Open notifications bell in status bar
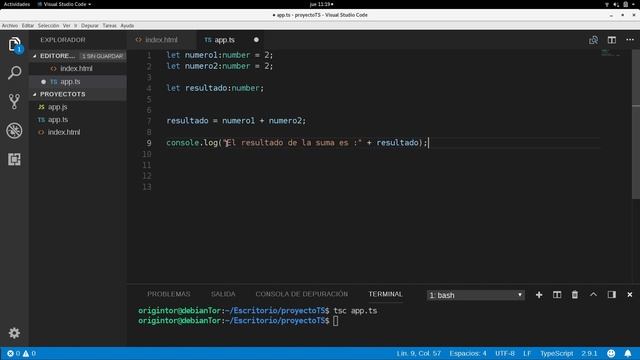The width and height of the screenshot is (640, 360). [628, 353]
